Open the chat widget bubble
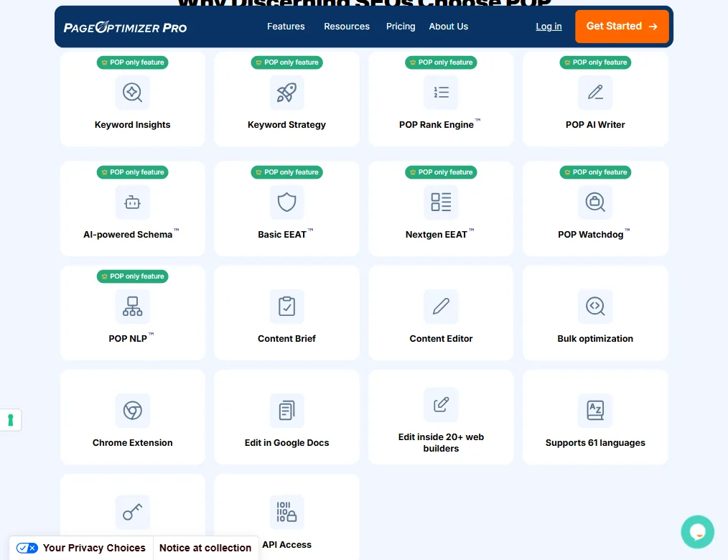 click(x=697, y=532)
